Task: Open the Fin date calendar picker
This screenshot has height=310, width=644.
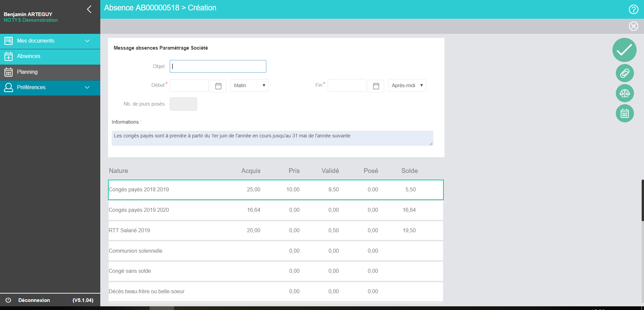Action: pos(376,86)
